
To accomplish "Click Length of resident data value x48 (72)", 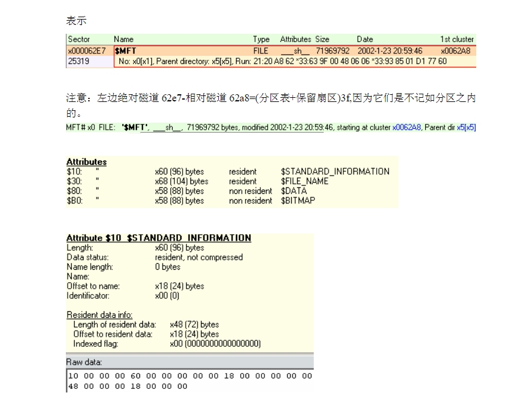I will 195,324.
